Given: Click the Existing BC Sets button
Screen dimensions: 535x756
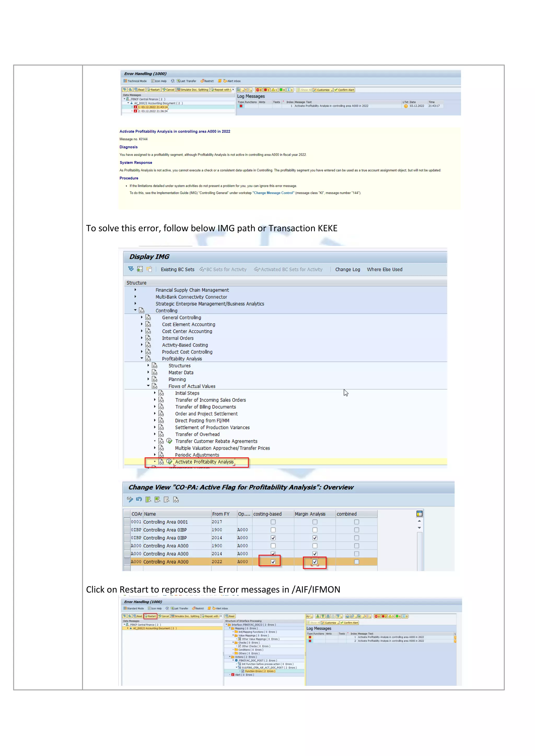Looking at the screenshot, I should [177, 269].
